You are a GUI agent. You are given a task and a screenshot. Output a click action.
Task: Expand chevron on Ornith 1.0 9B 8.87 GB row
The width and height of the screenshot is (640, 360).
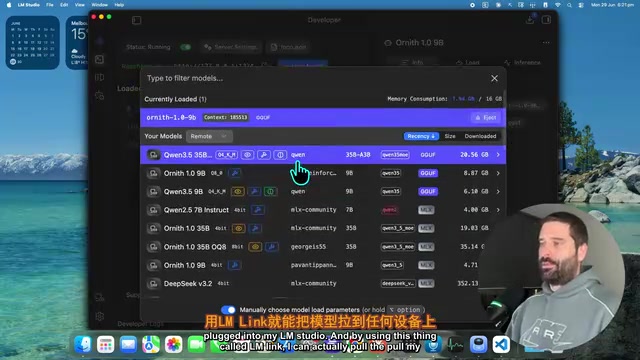tap(498, 173)
